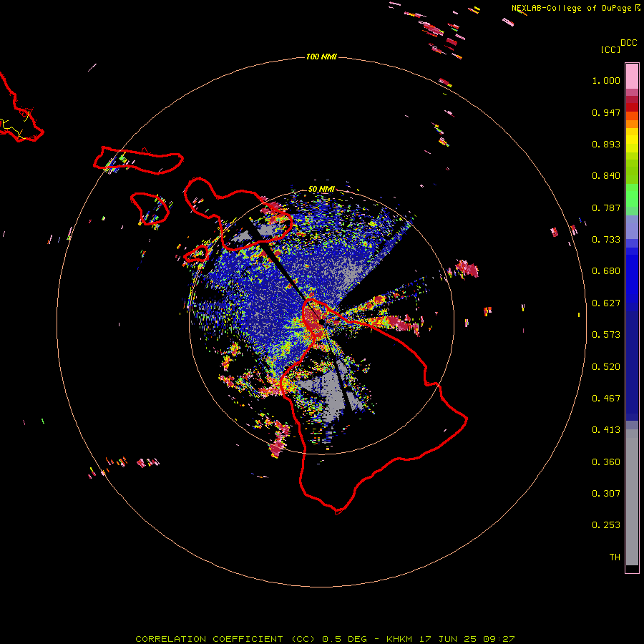644x644 pixels.
Task: Click the 0.947 scale value
Action: click(x=606, y=112)
